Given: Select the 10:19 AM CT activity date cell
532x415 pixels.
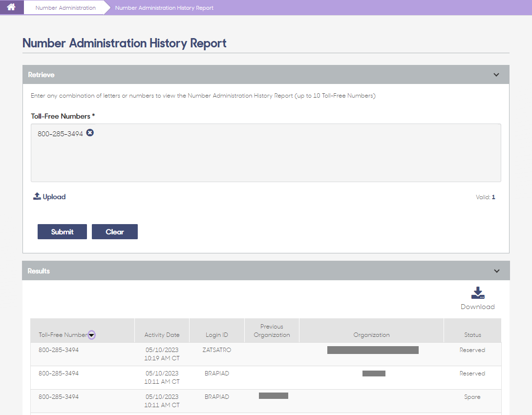Looking at the screenshot, I should click(x=162, y=354).
